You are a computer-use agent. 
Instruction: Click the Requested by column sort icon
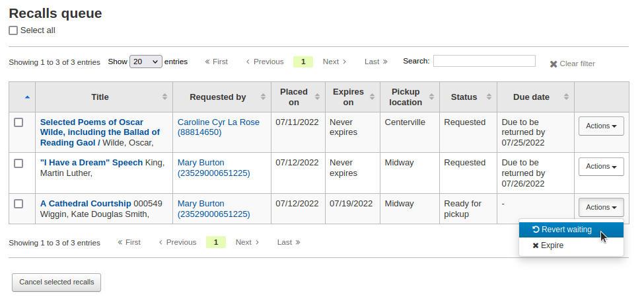[263, 97]
